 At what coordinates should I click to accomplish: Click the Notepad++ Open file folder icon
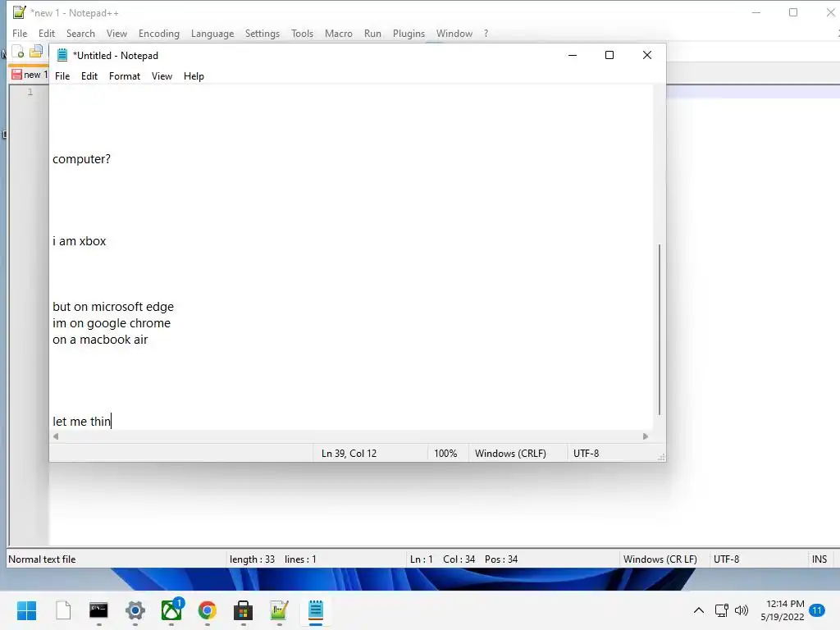pyautogui.click(x=36, y=52)
